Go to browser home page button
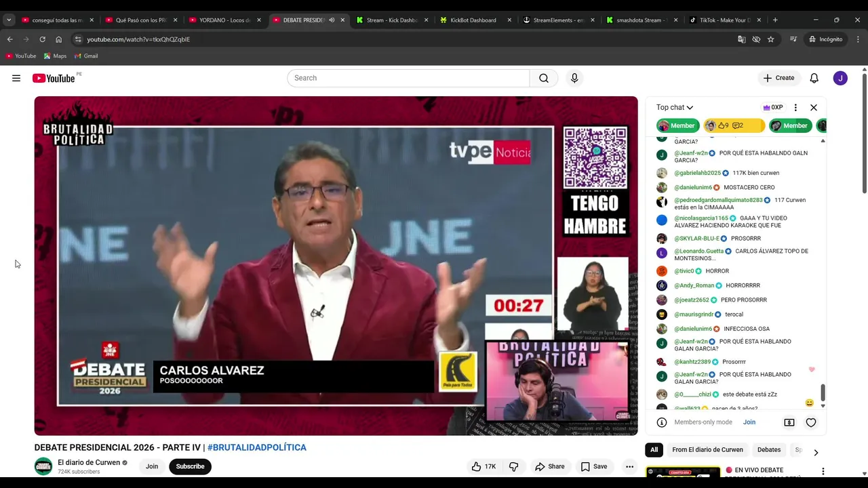868x488 pixels. pyautogui.click(x=58, y=39)
